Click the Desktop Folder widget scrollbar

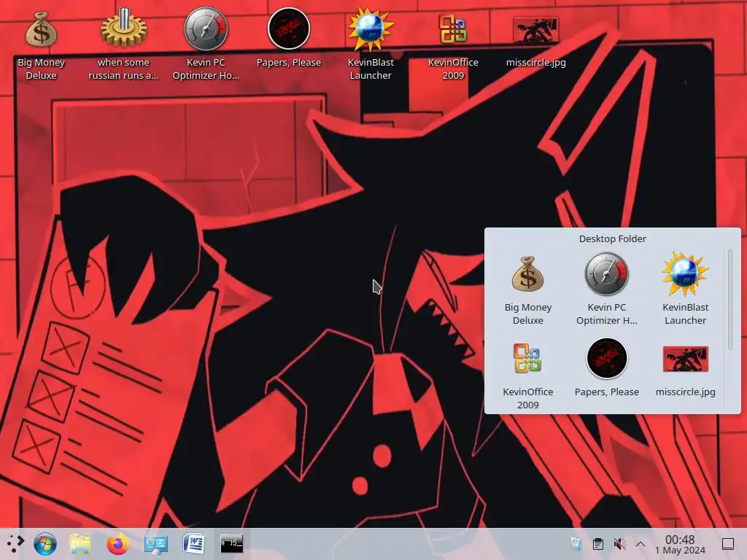tap(729, 299)
